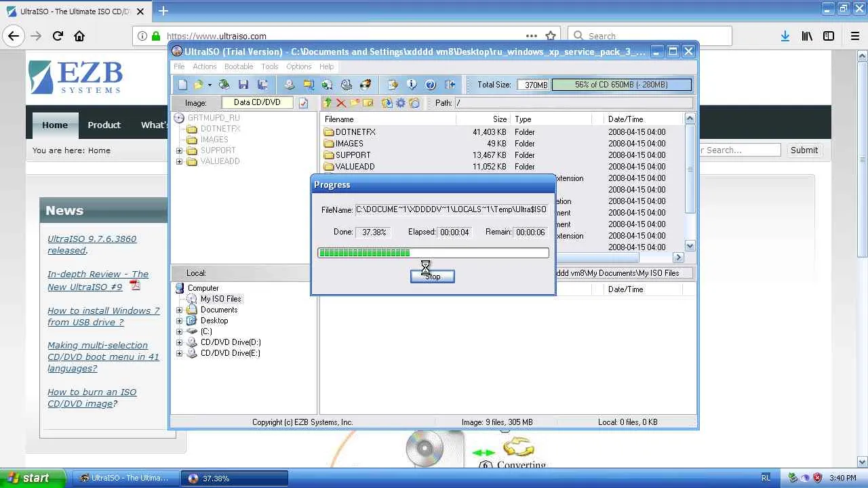Viewport: 868px width, 488px height.
Task: Expand the SUPPORT folder in image tree
Action: pyautogui.click(x=179, y=150)
